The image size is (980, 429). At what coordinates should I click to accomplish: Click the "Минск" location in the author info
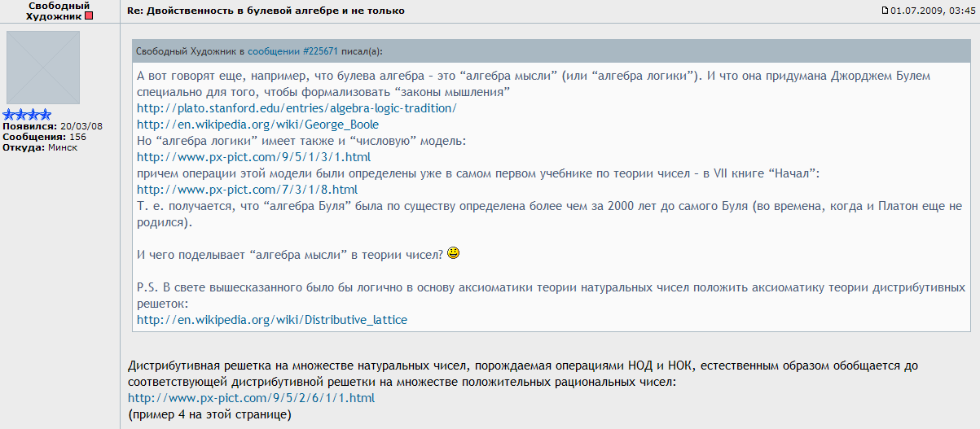click(63, 147)
